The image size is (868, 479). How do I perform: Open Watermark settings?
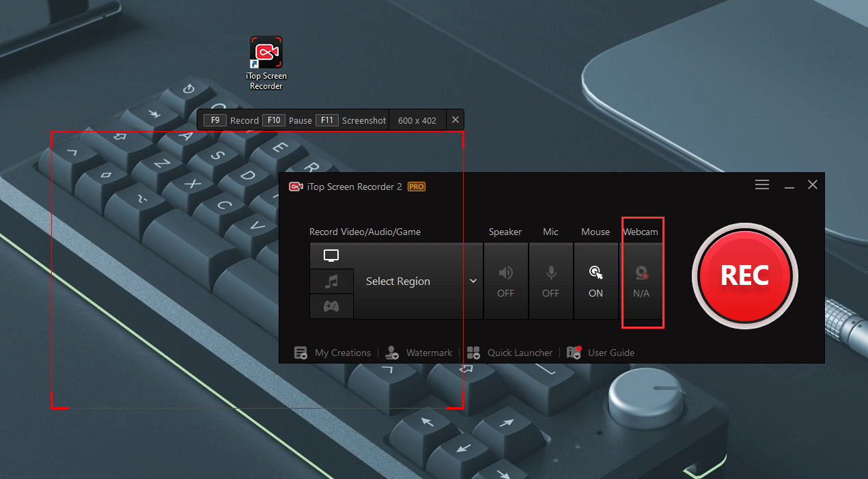click(418, 353)
